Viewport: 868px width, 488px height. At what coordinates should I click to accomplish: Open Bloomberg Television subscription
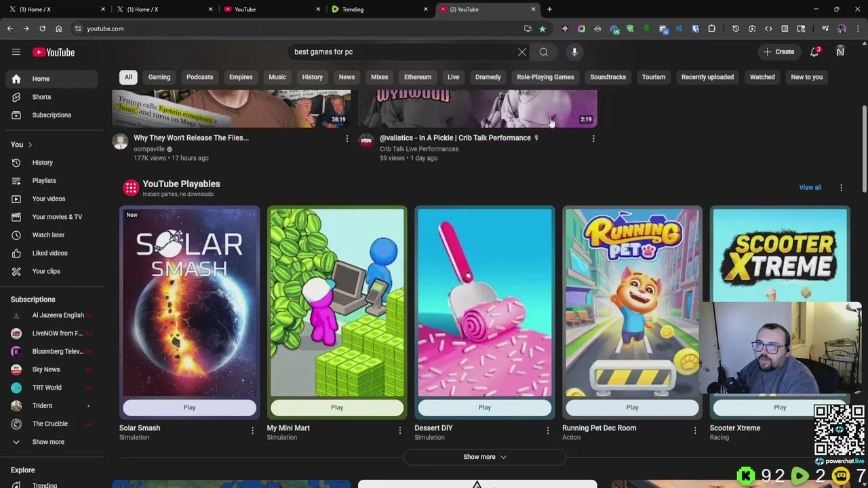(52, 351)
